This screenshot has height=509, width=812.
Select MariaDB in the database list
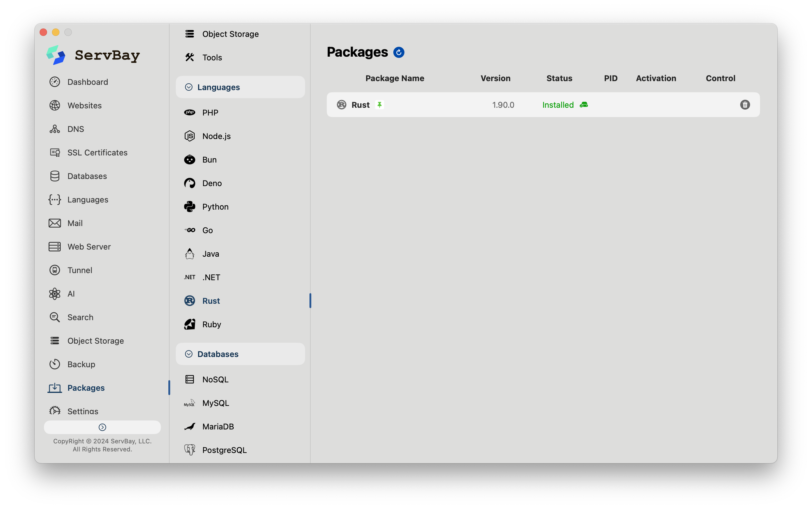(x=218, y=427)
